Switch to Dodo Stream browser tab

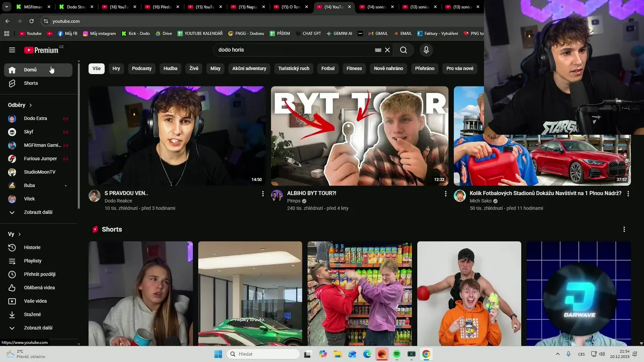(75, 7)
